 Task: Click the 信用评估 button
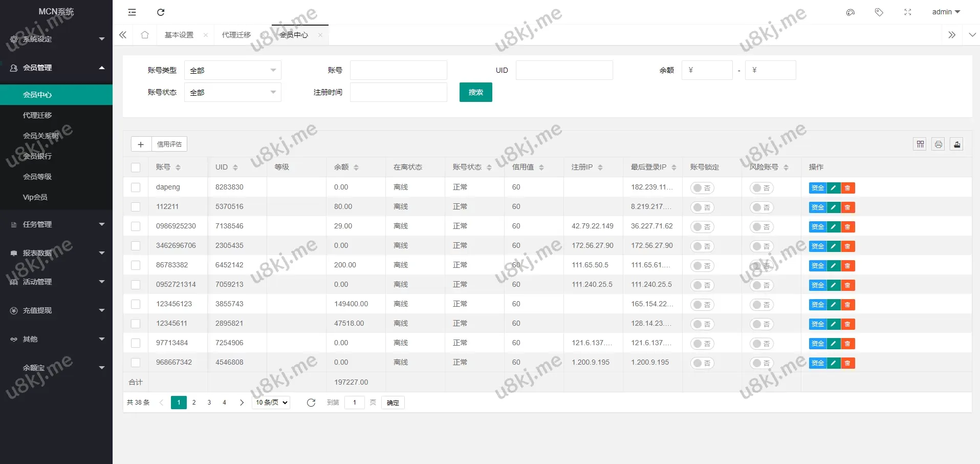(169, 144)
